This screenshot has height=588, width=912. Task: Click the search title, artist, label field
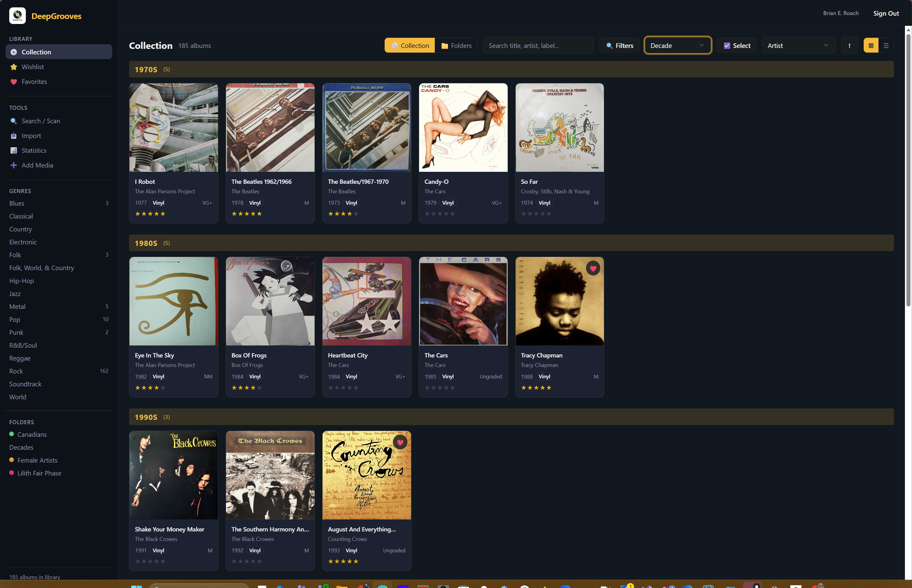pyautogui.click(x=538, y=45)
